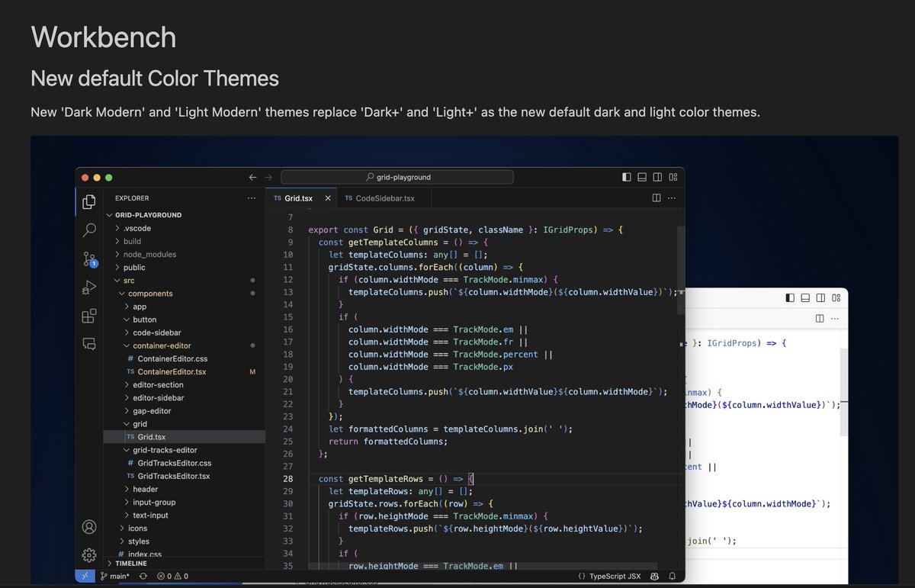Expand the editor-sidebar folder
Screen dimensions: 915x588
pos(184,398)
